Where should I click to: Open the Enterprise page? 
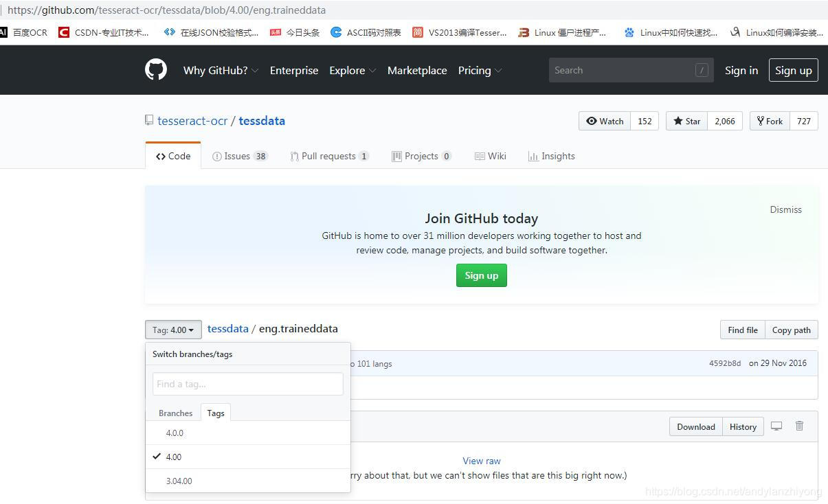click(x=294, y=70)
